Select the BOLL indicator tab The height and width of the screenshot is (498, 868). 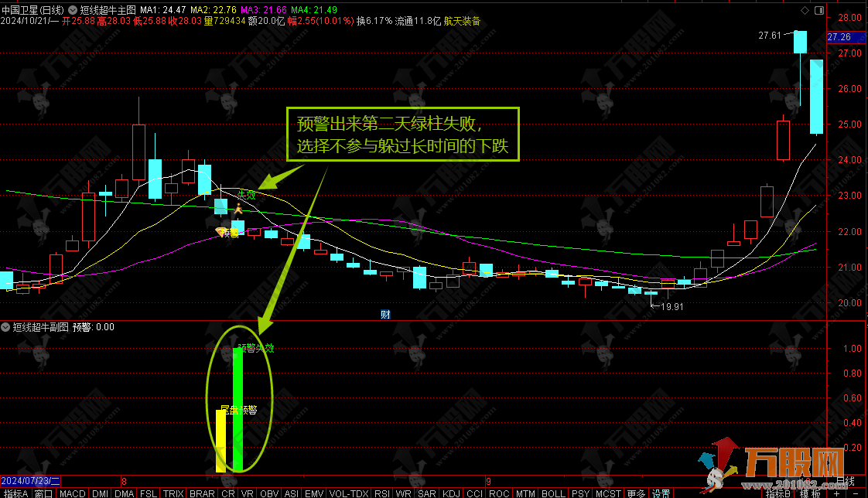[x=553, y=493]
